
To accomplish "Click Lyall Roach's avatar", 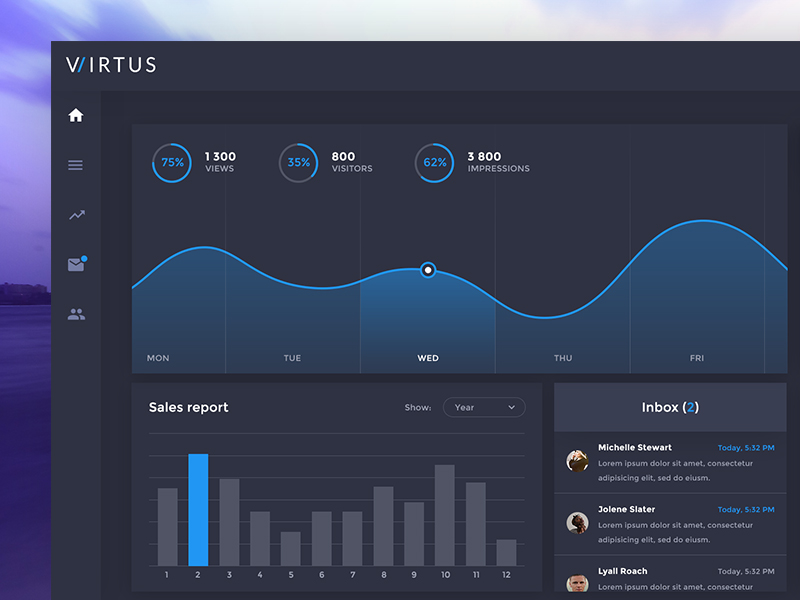I will click(577, 583).
